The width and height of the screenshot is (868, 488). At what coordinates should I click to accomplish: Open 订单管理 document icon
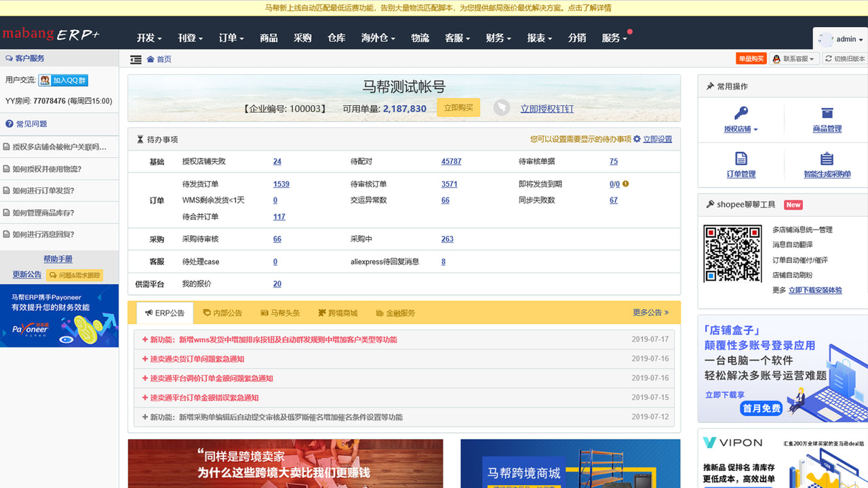741,159
